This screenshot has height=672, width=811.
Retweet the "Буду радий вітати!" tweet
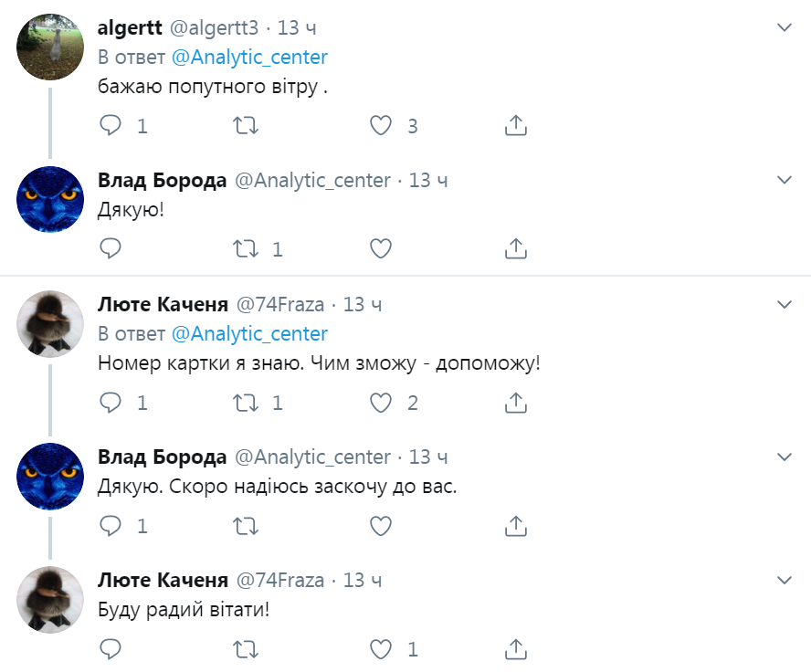[x=246, y=650]
